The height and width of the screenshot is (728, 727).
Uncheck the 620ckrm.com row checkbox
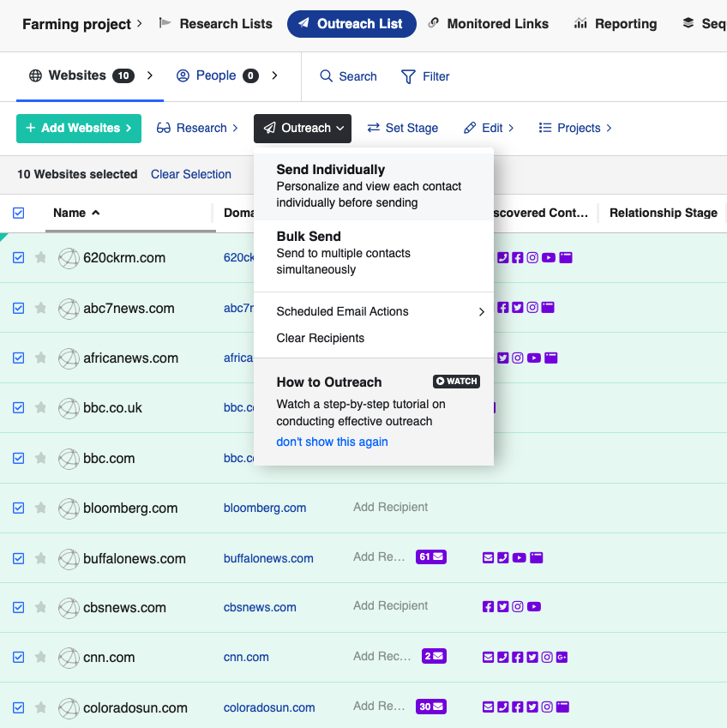coord(19,257)
